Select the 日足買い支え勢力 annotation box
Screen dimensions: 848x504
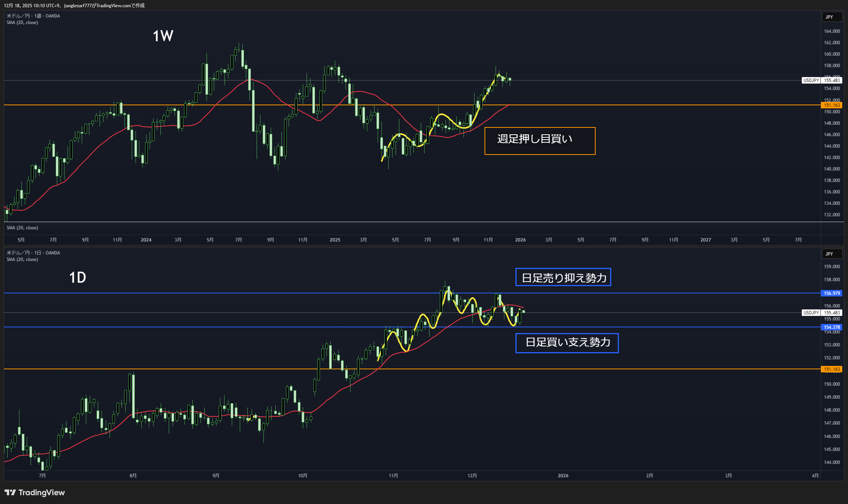pyautogui.click(x=567, y=343)
